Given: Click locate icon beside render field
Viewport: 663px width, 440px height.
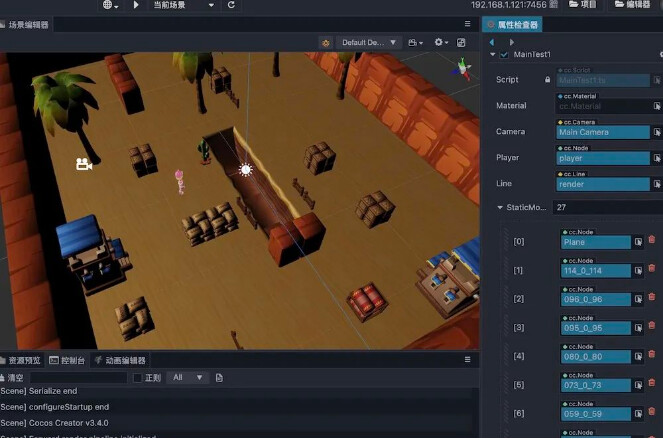Looking at the screenshot, I should tap(657, 184).
